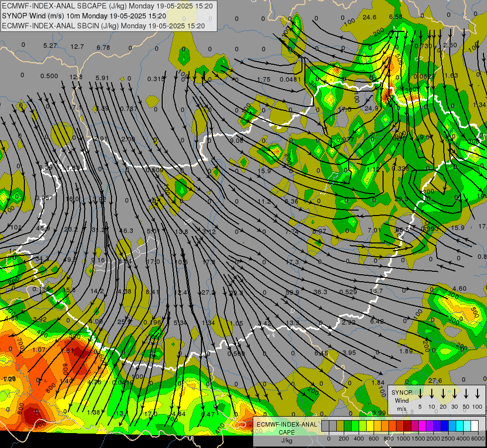Click the wind arrow above the 5 label
The width and height of the screenshot is (487, 448).
point(420,394)
